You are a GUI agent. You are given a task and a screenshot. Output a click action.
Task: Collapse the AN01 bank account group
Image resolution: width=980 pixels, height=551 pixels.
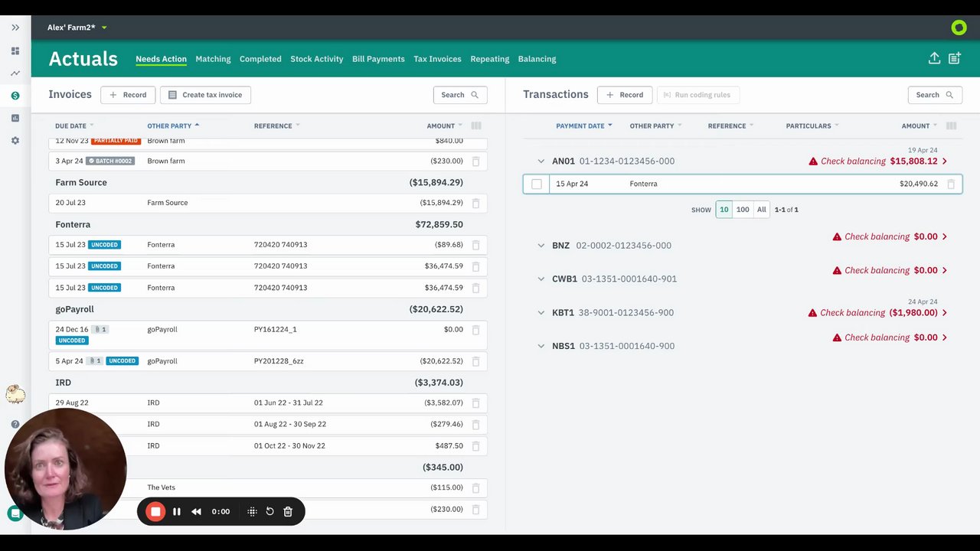tap(541, 161)
